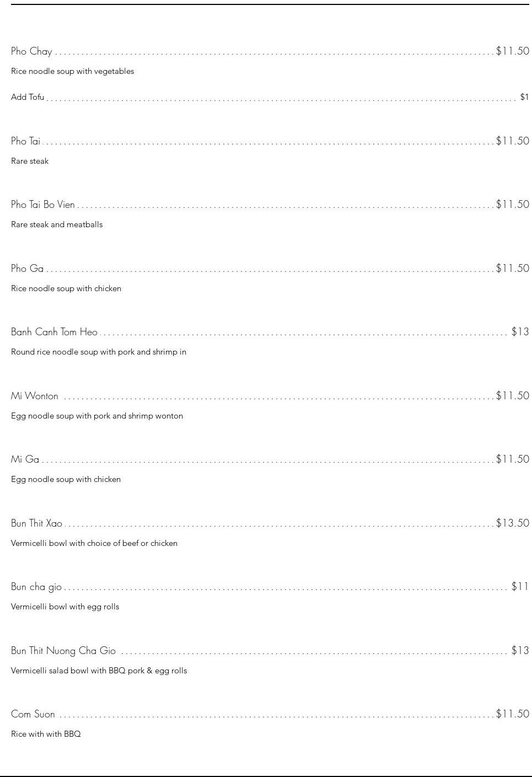Click the Mi Ga menu title

tap(25, 459)
